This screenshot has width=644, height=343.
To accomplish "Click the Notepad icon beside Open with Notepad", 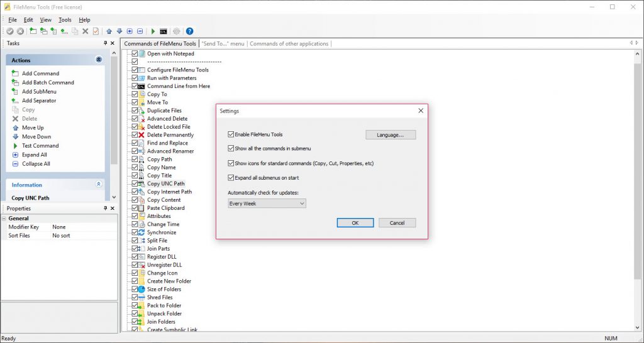I will [x=142, y=54].
